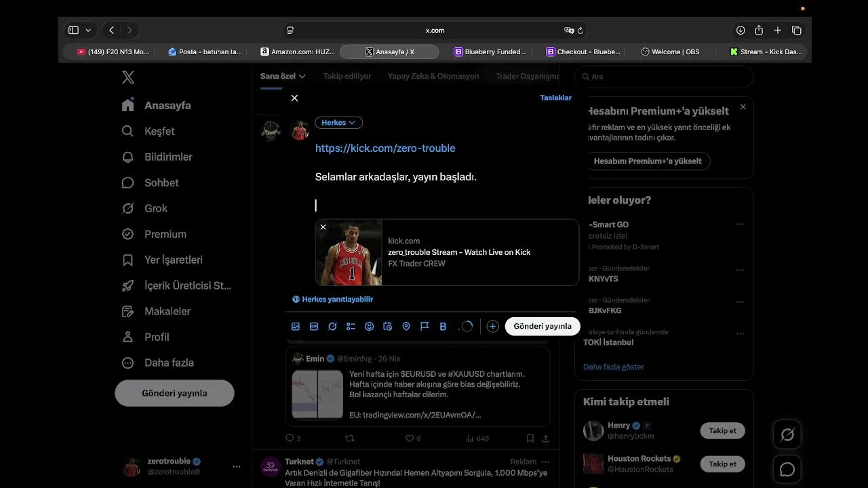The width and height of the screenshot is (868, 488).
Task: Bookmark Emin's post
Action: coord(530,439)
